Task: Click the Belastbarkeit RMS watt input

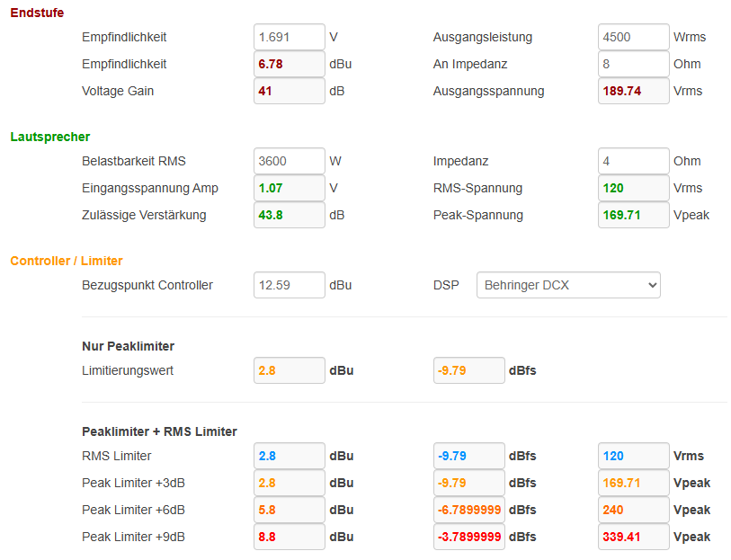Action: tap(289, 161)
